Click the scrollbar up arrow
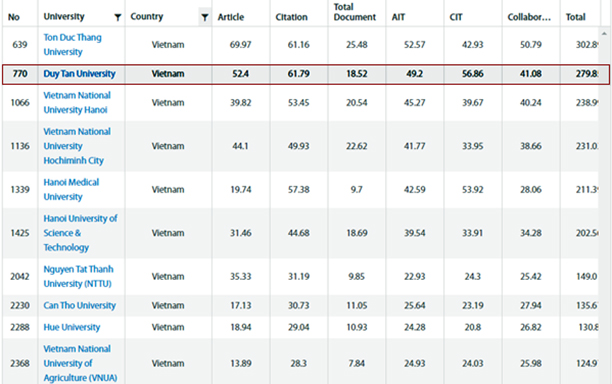 (604, 34)
